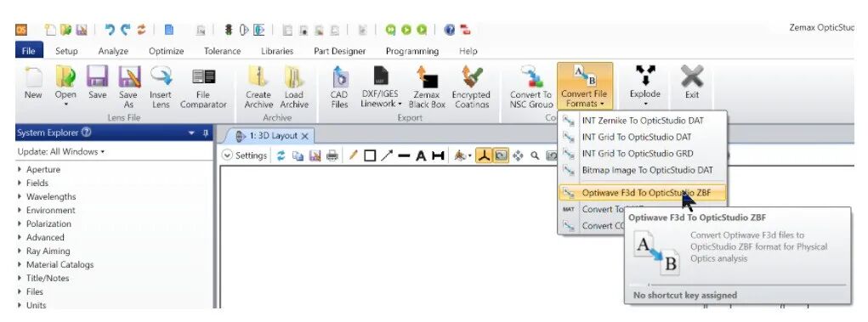Switch to the Libraries ribbon tab
The height and width of the screenshot is (322, 868).
point(277,51)
